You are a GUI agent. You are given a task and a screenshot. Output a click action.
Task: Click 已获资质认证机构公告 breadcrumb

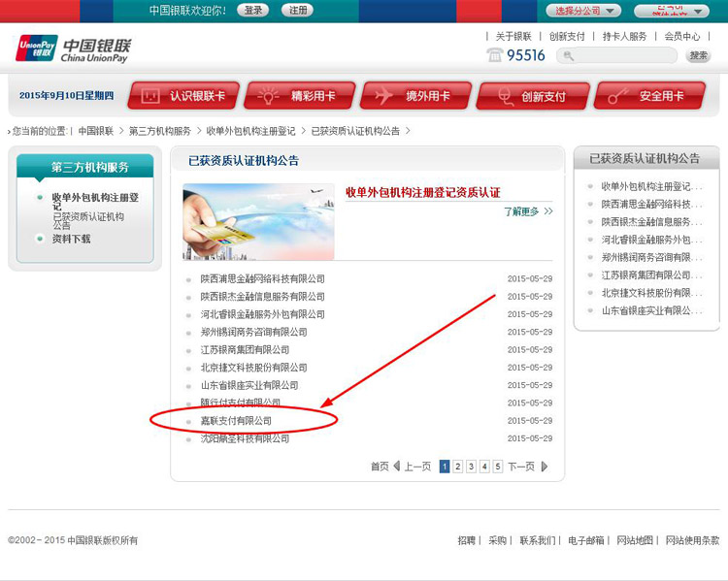[x=355, y=131]
